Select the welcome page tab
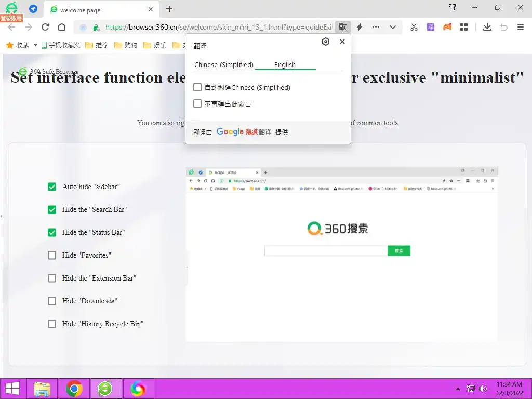This screenshot has height=399, width=532. pos(101,9)
